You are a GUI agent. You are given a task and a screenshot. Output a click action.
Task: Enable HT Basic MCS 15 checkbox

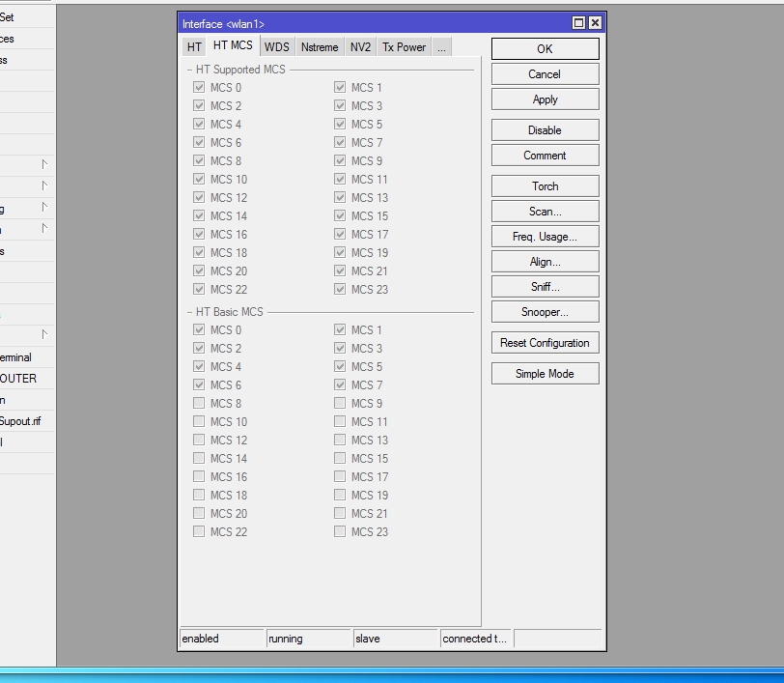click(340, 458)
